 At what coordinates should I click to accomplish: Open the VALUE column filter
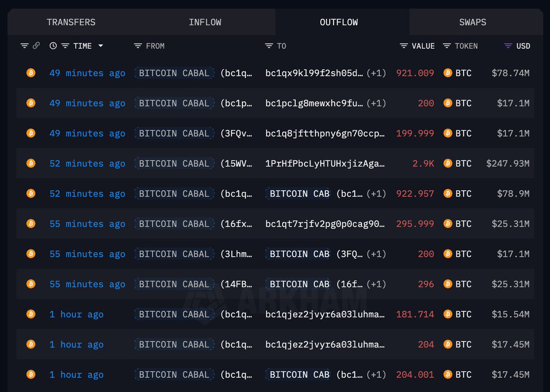click(404, 46)
